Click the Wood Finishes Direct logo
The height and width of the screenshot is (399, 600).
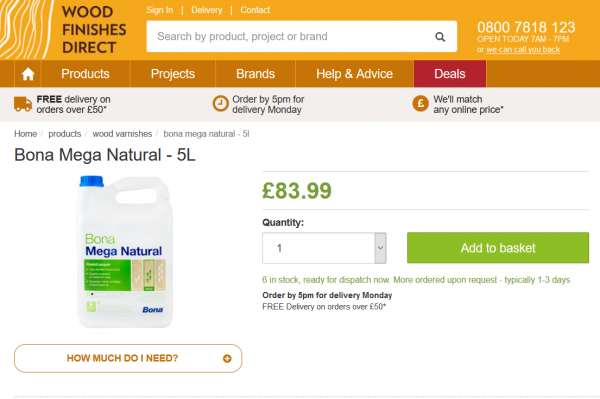click(63, 29)
